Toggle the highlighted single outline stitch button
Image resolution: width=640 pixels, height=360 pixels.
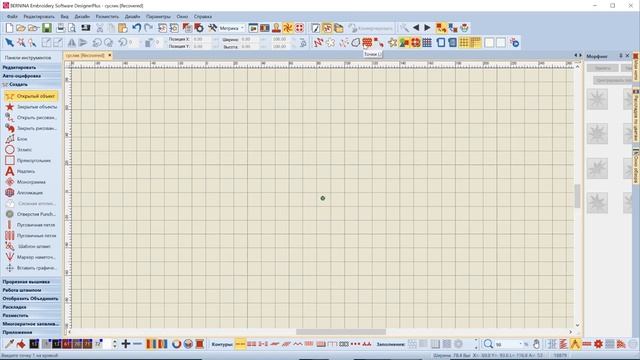click(240, 344)
